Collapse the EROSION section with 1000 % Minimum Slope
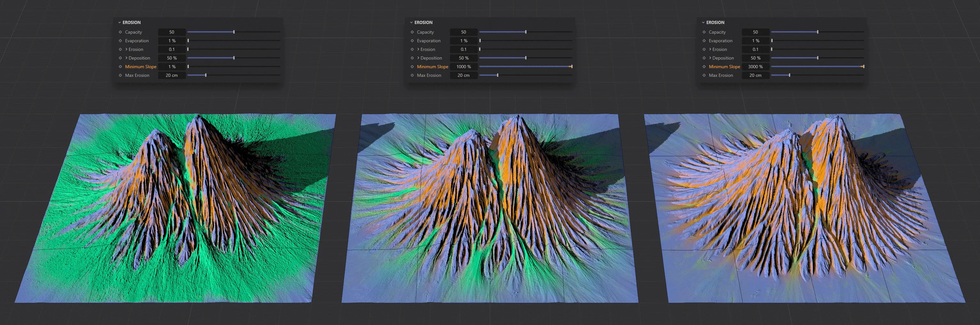Screen dimensions: 980x325 coord(411,22)
